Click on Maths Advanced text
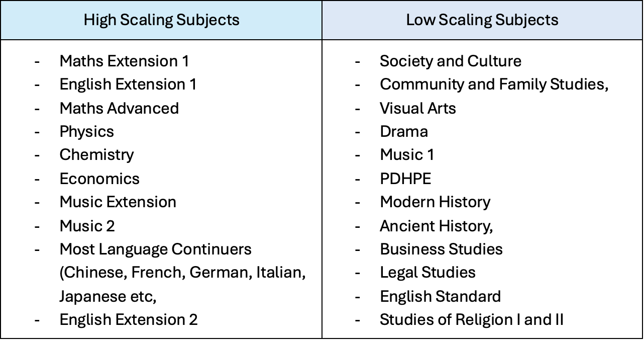Screen dimensions: 644x340 [119, 108]
